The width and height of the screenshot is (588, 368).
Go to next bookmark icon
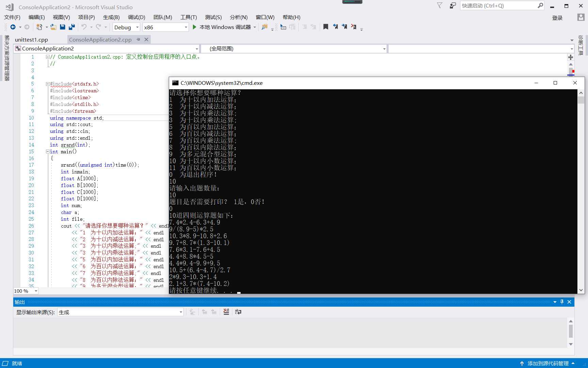point(344,27)
